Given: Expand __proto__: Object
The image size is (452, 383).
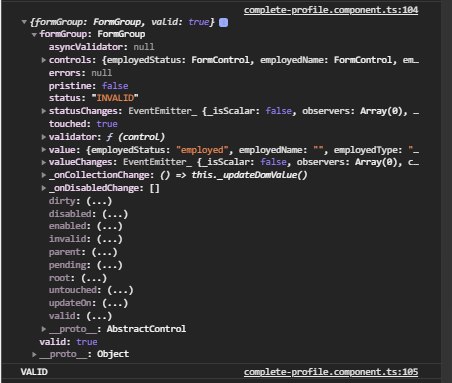Looking at the screenshot, I should click(x=34, y=354).
